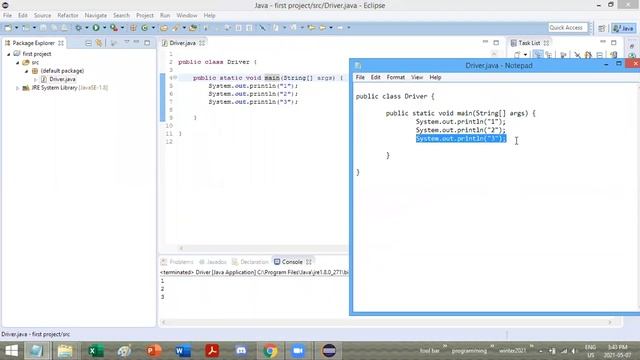This screenshot has height=360, width=640.
Task: Click the Eclipse editor horizontal scrollbar
Action: point(262,248)
